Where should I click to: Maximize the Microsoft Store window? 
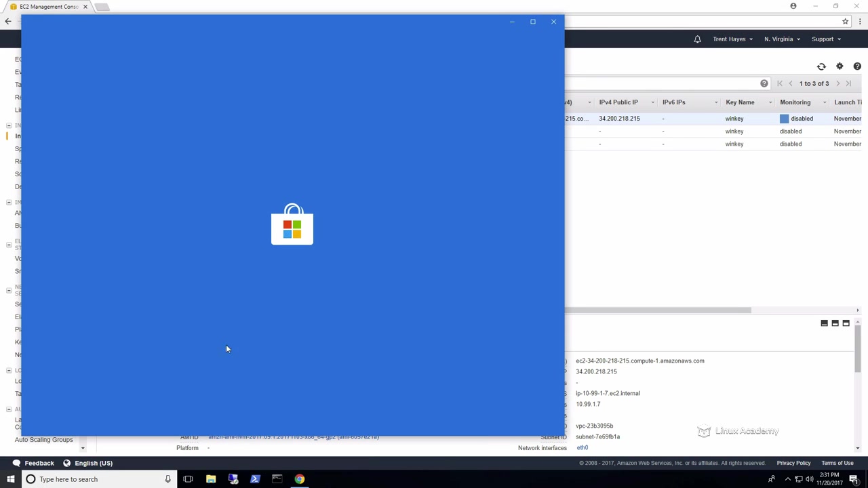[533, 22]
